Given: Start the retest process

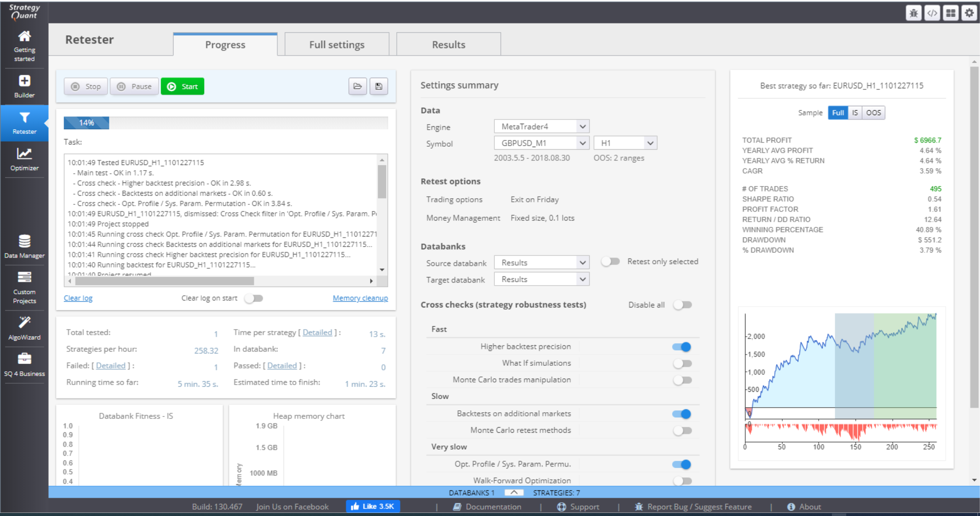Looking at the screenshot, I should 182,86.
